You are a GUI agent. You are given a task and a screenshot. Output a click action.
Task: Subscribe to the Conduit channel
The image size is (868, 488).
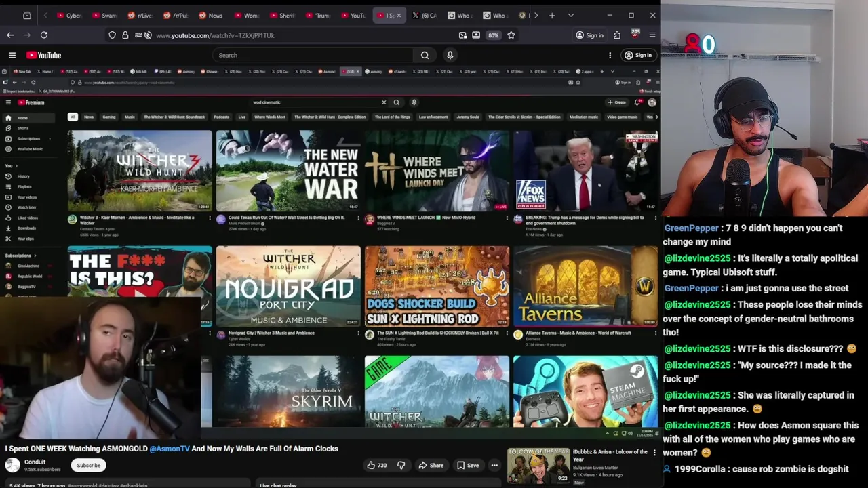coord(88,466)
